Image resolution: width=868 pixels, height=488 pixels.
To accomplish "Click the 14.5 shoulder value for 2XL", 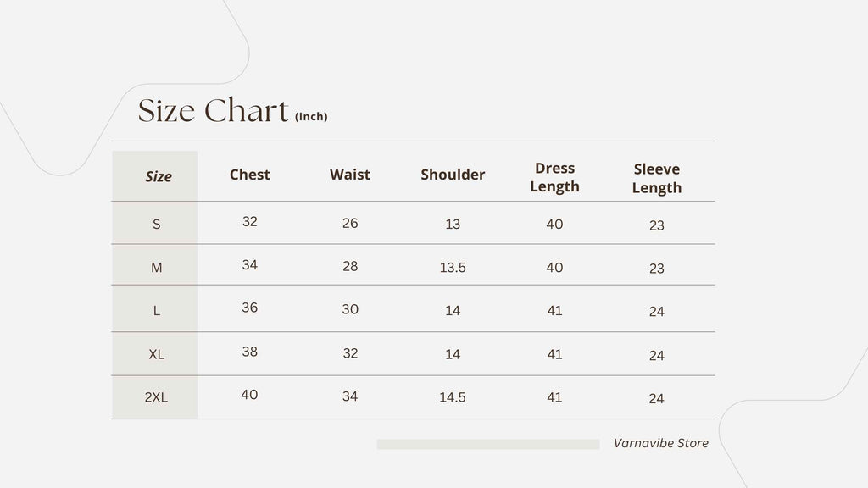I will pos(453,397).
